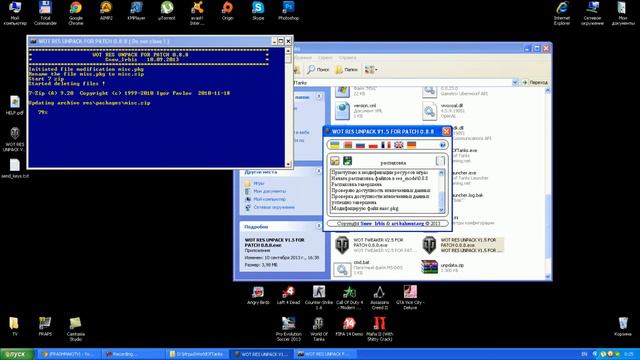Select the Ukrainian flag language icon

[x=335, y=145]
